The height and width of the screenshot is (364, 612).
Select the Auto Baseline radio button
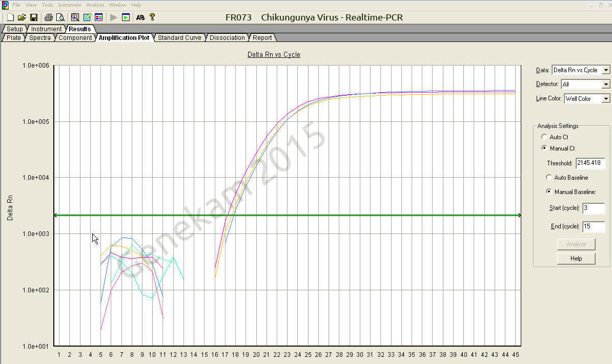549,178
